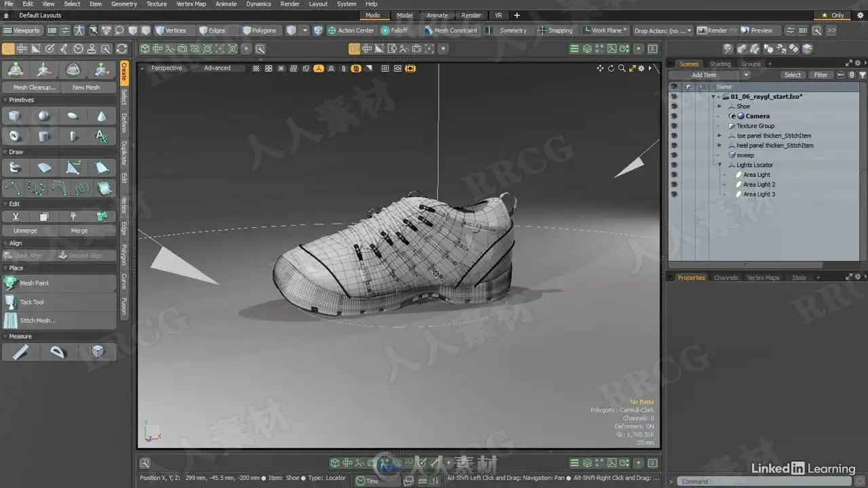The image size is (868, 488).
Task: Toggle visibility of the sweep item
Action: tap(673, 155)
